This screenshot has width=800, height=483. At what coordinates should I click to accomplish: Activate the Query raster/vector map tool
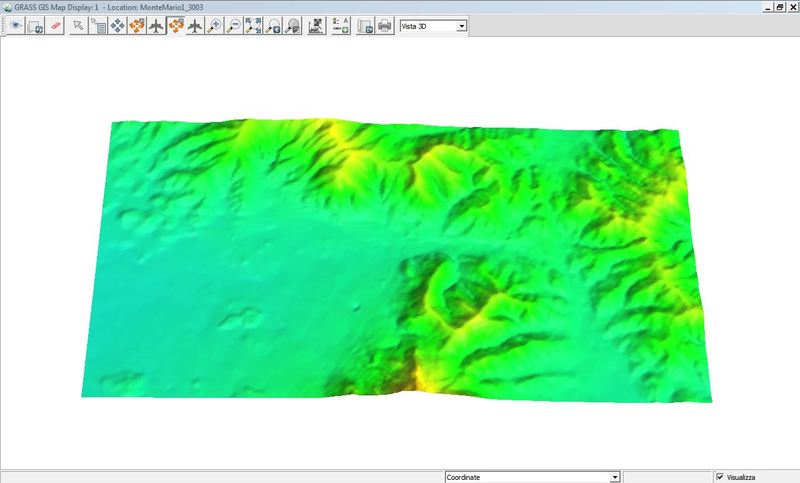click(x=98, y=26)
